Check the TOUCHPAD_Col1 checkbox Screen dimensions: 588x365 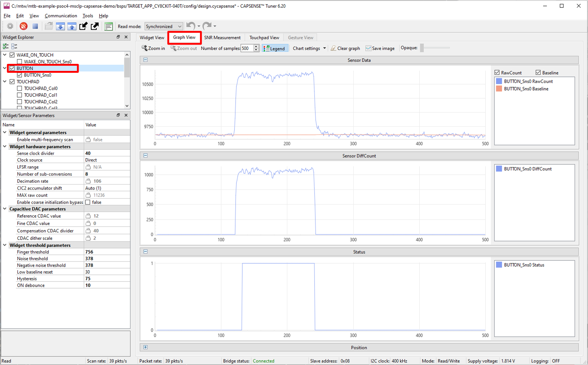click(20, 95)
